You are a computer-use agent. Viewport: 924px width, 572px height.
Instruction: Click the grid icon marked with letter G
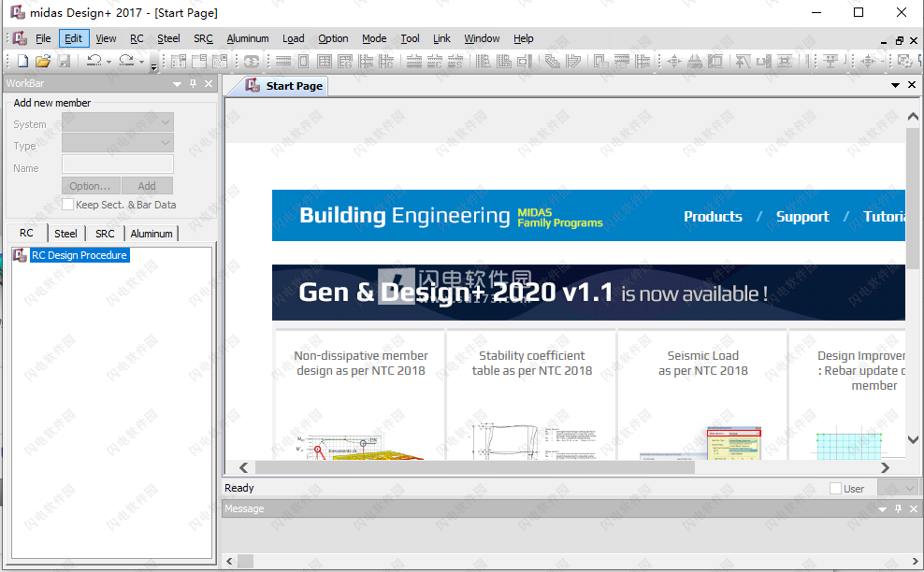345,62
